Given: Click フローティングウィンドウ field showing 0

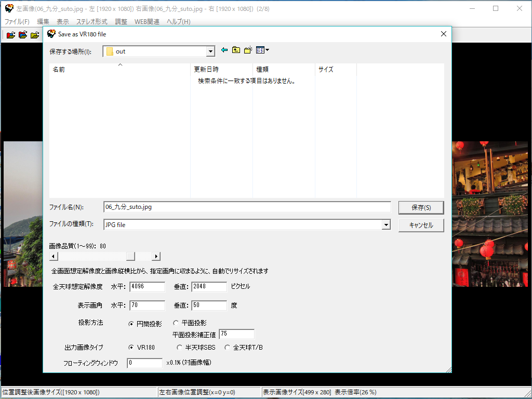Looking at the screenshot, I should pos(145,363).
